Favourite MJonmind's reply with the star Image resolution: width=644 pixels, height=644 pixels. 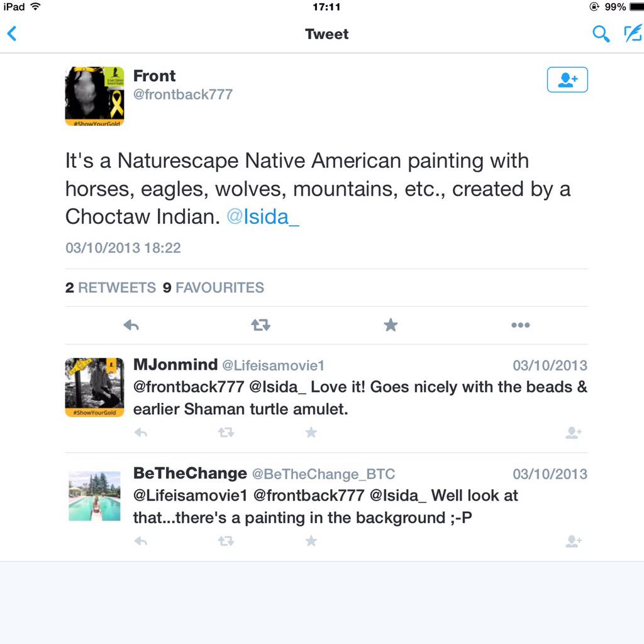(x=311, y=433)
